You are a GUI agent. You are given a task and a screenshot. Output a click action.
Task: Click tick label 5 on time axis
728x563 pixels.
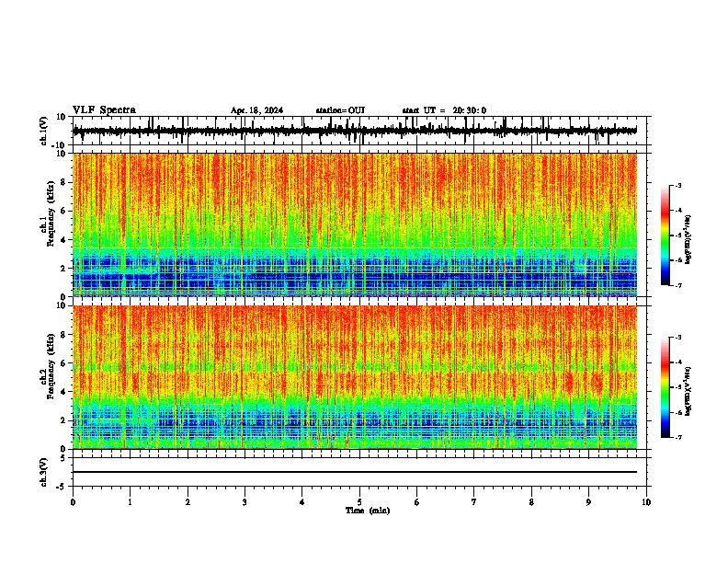(359, 502)
